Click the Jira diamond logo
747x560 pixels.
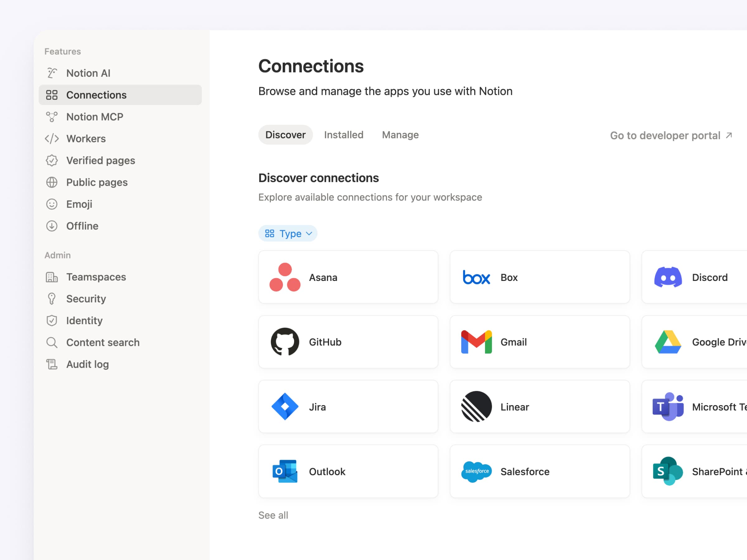285,406
